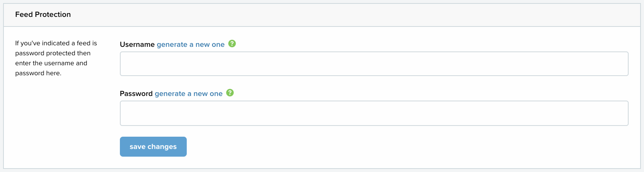Screen dimensions: 644x172
Task: Click the bold Password label
Action: (x=136, y=94)
